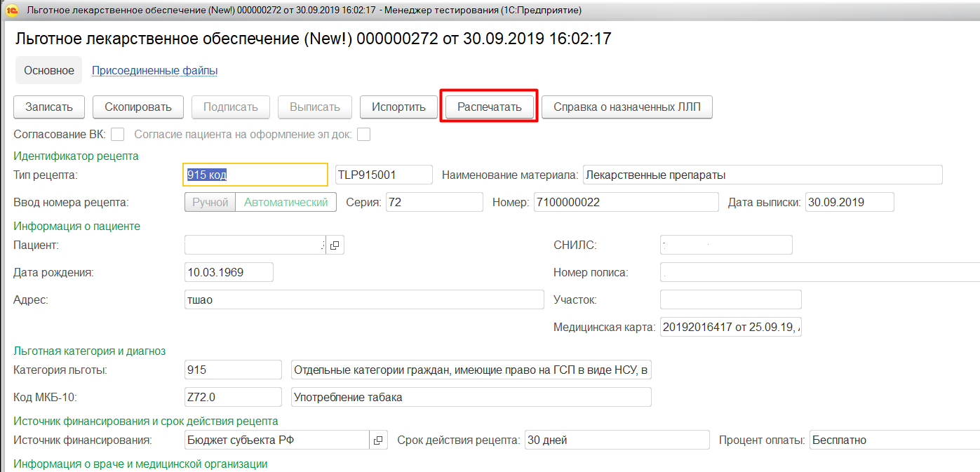
Task: Open Справка о назначенных ЛЛП
Action: pyautogui.click(x=626, y=107)
